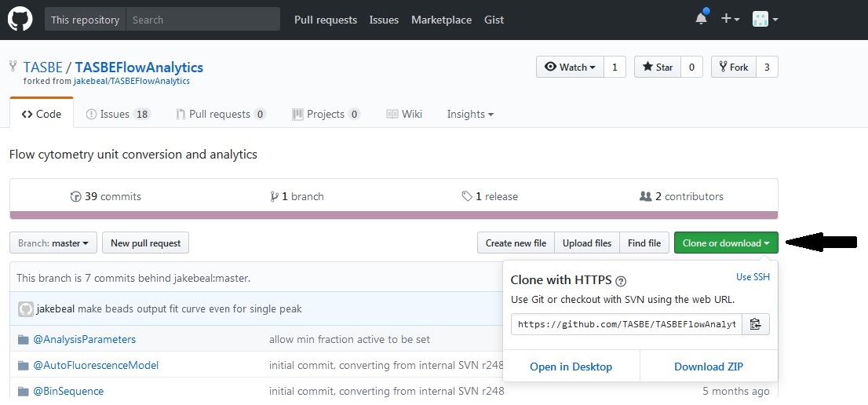The height and width of the screenshot is (405, 868).
Task: Click Open in Desktop
Action: click(571, 367)
